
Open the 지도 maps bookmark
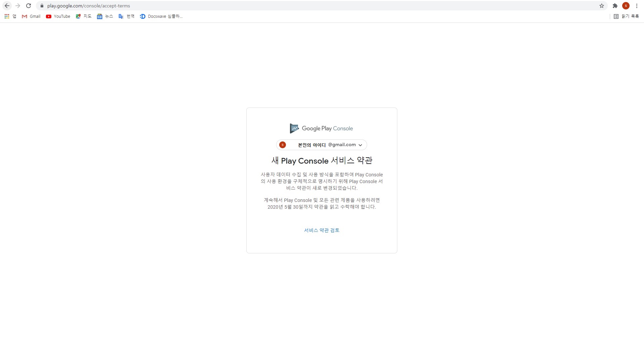[x=84, y=16]
